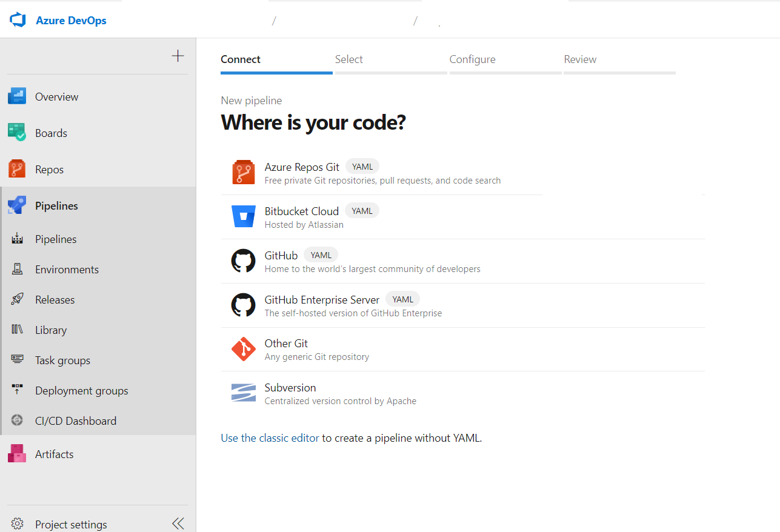780x532 pixels.
Task: Click 'Use the classic editor' link
Action: (270, 438)
